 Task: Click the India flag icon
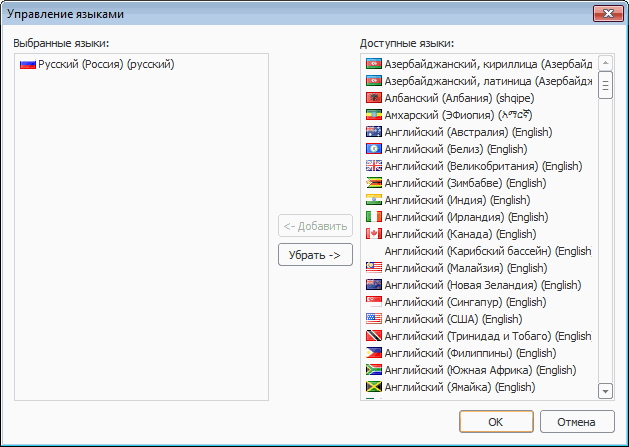(374, 200)
